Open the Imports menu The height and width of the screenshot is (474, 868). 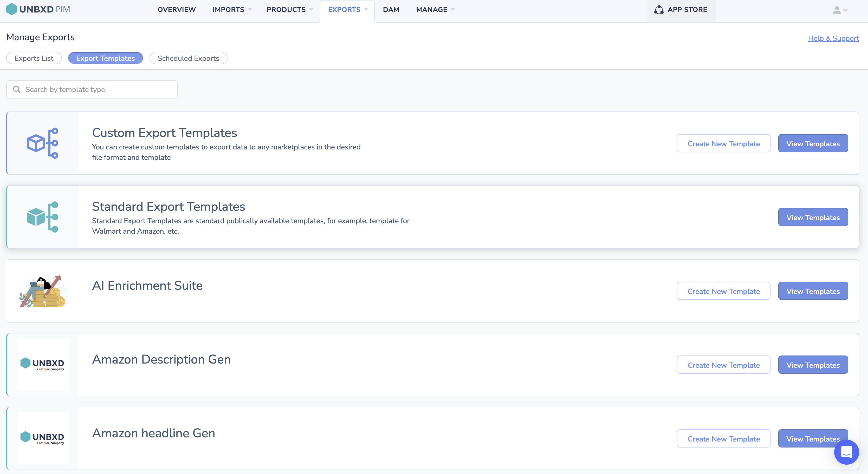coord(229,9)
